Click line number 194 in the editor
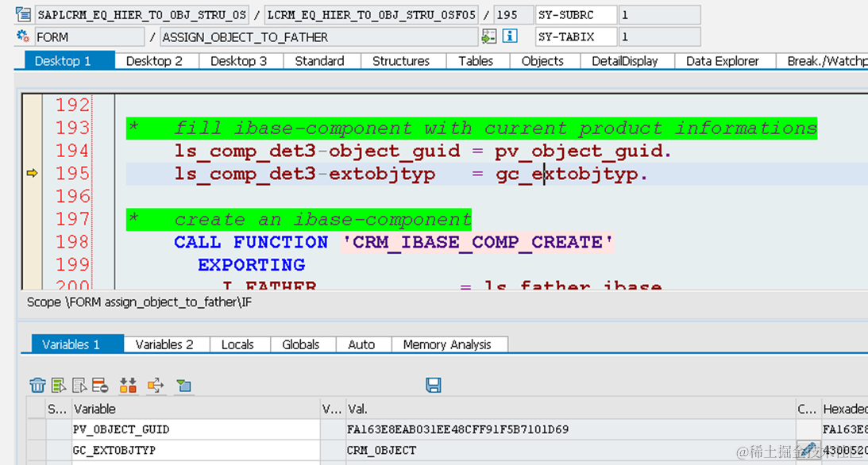Screen dimensions: 868x465 [x=72, y=151]
